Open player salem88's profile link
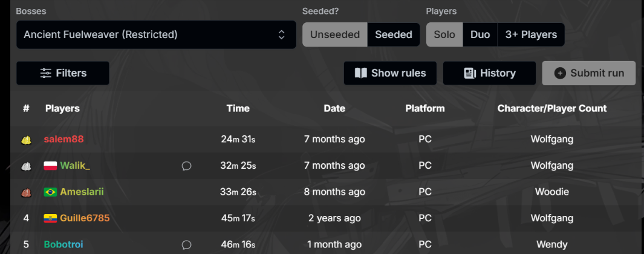The image size is (644, 254). pyautogui.click(x=63, y=139)
